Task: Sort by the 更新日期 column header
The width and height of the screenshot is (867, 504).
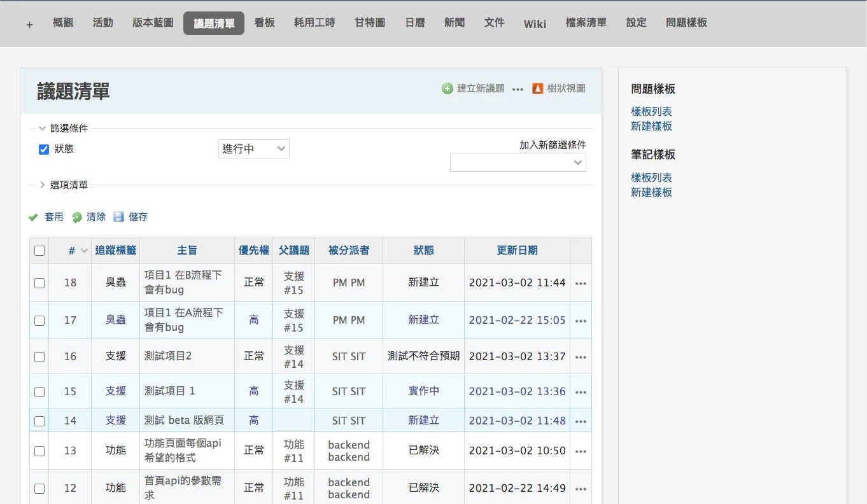Action: pyautogui.click(x=517, y=251)
